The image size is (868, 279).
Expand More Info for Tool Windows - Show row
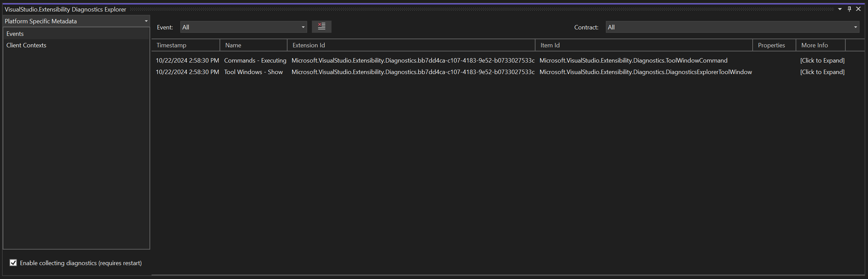822,72
